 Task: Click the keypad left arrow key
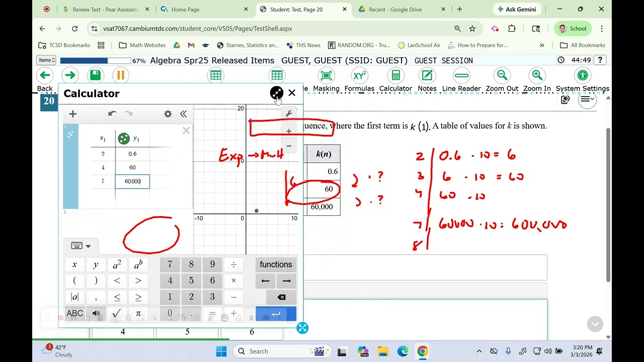click(265, 281)
